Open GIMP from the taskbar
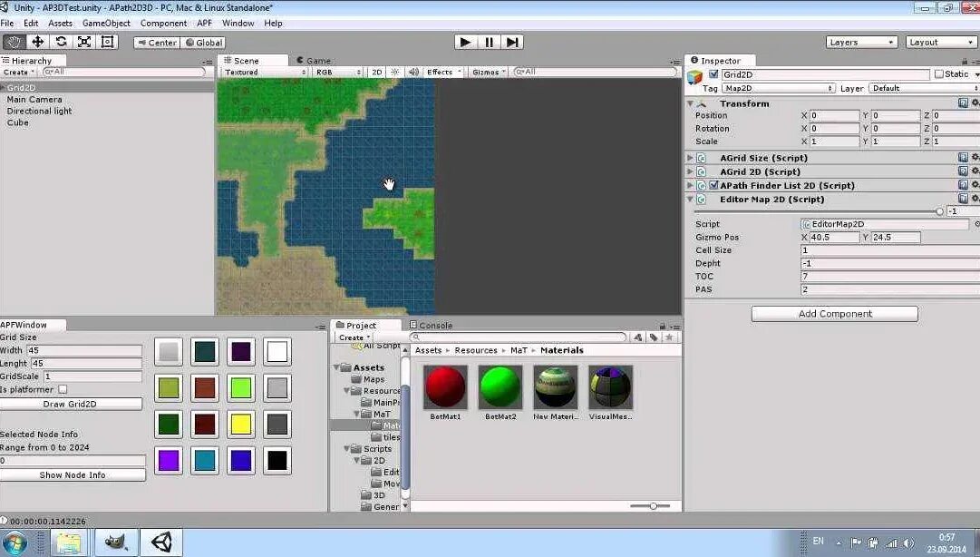This screenshot has width=980, height=557. coord(116,542)
